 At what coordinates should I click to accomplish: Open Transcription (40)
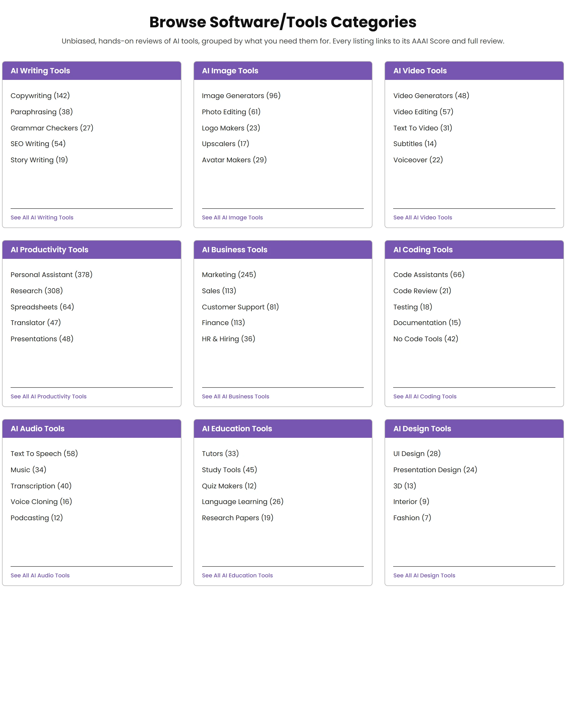pos(41,486)
